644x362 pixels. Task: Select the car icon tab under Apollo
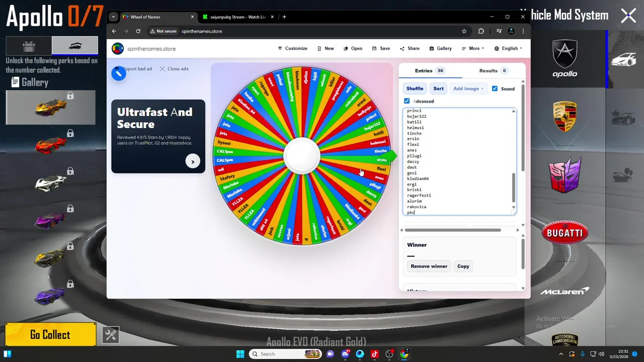coord(75,46)
